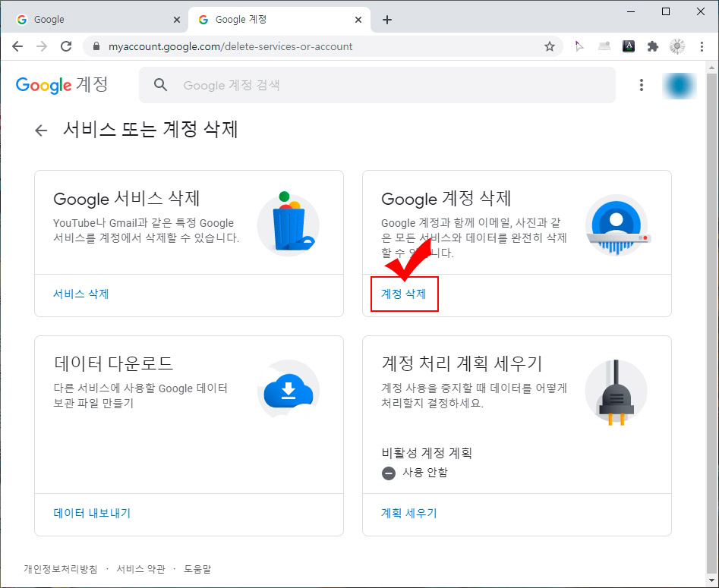Click the grey extension icon beside the cursor icon
This screenshot has width=719, height=588.
pos(604,46)
